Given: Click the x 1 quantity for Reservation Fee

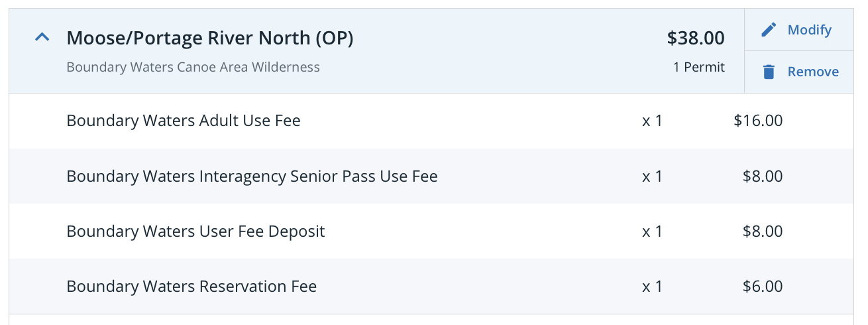Looking at the screenshot, I should [653, 287].
